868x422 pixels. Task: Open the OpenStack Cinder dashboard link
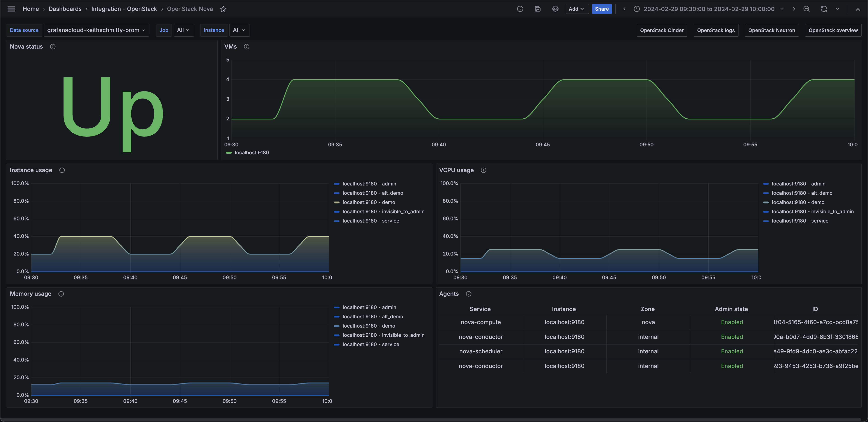pyautogui.click(x=661, y=30)
